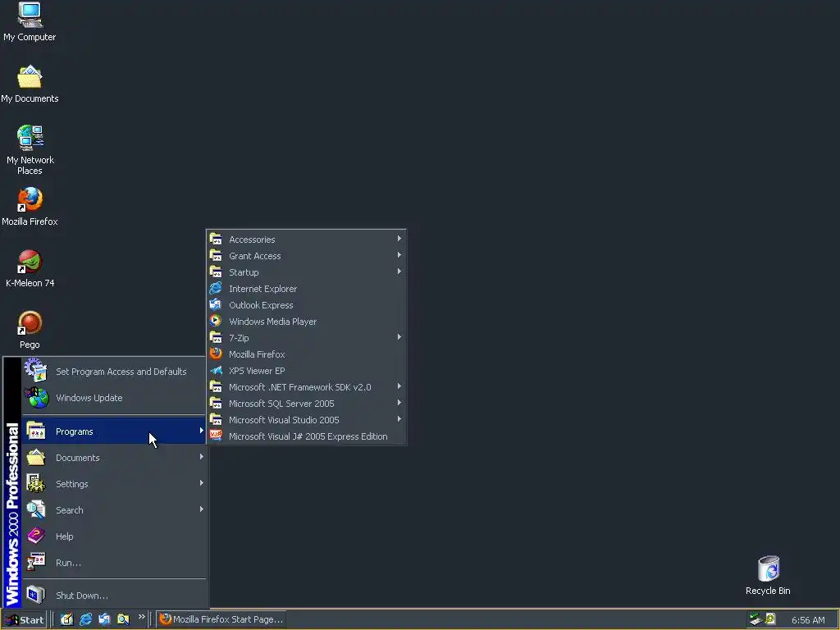Screen dimensions: 840x630
Task: Click the XPS Viewer EP icon in menu
Action: point(216,371)
